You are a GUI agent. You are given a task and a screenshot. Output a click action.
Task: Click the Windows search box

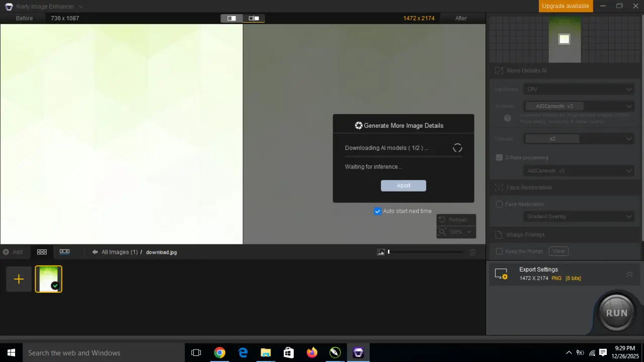[103, 353]
